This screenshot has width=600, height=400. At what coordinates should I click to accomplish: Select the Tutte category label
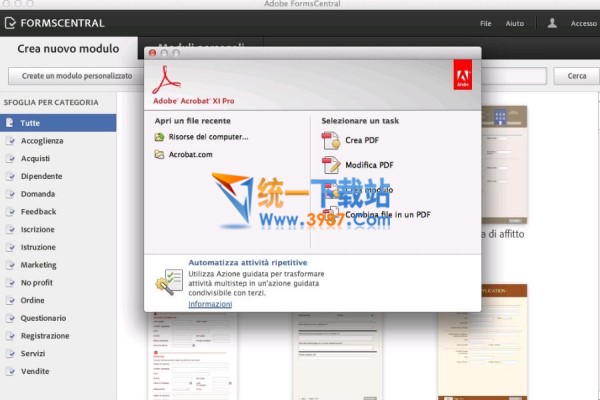click(30, 123)
